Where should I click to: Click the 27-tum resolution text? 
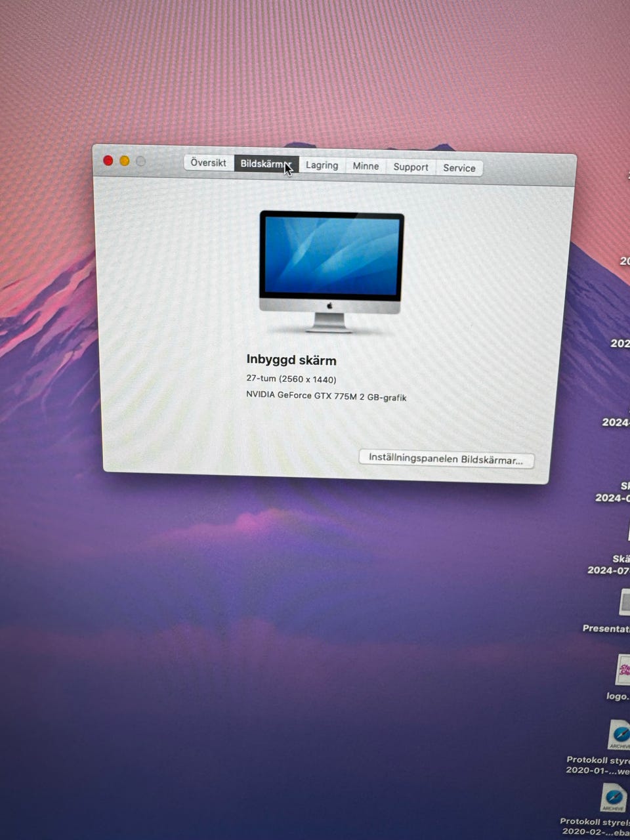(x=291, y=379)
